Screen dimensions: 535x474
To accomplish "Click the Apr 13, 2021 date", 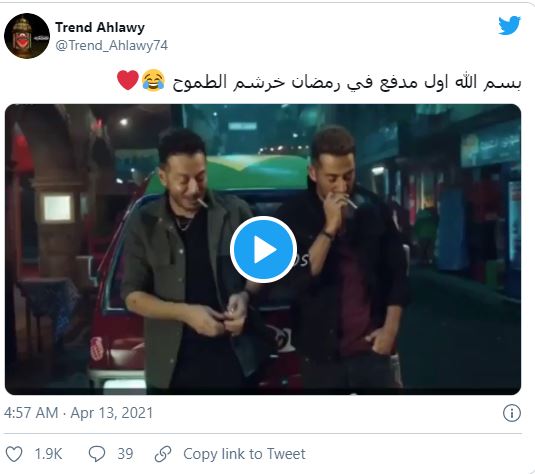I will point(112,413).
